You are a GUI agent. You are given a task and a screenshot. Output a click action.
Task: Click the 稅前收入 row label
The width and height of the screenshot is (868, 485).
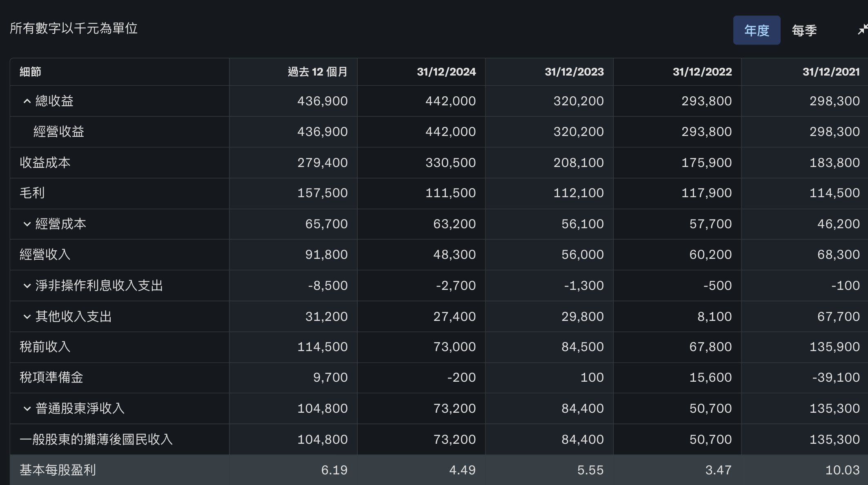45,347
